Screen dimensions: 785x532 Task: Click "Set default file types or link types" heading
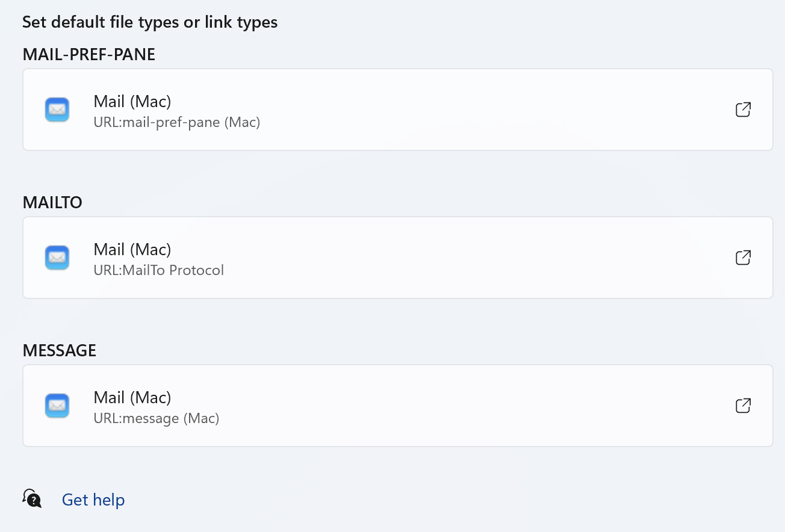pyautogui.click(x=150, y=23)
